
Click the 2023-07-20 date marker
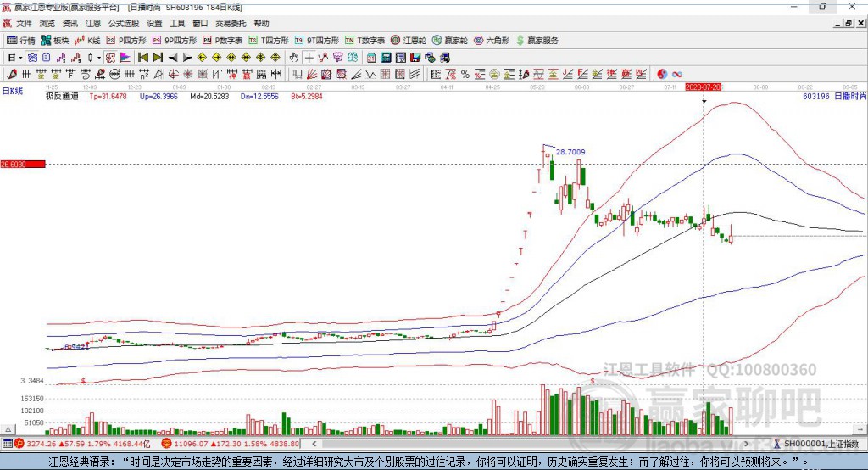pos(703,87)
